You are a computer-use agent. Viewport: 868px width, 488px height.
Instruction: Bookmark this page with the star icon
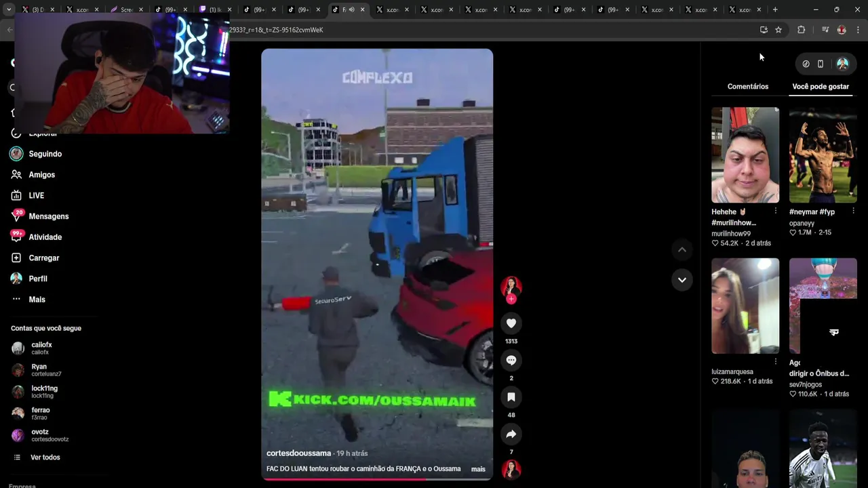(778, 30)
